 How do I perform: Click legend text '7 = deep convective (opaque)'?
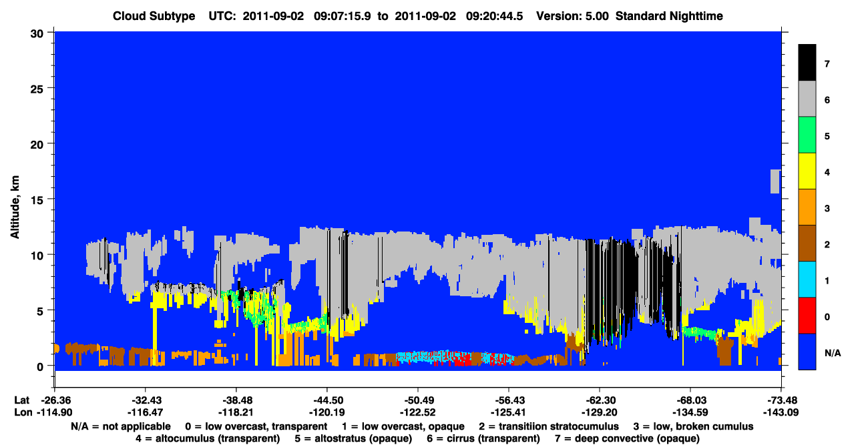628,438
